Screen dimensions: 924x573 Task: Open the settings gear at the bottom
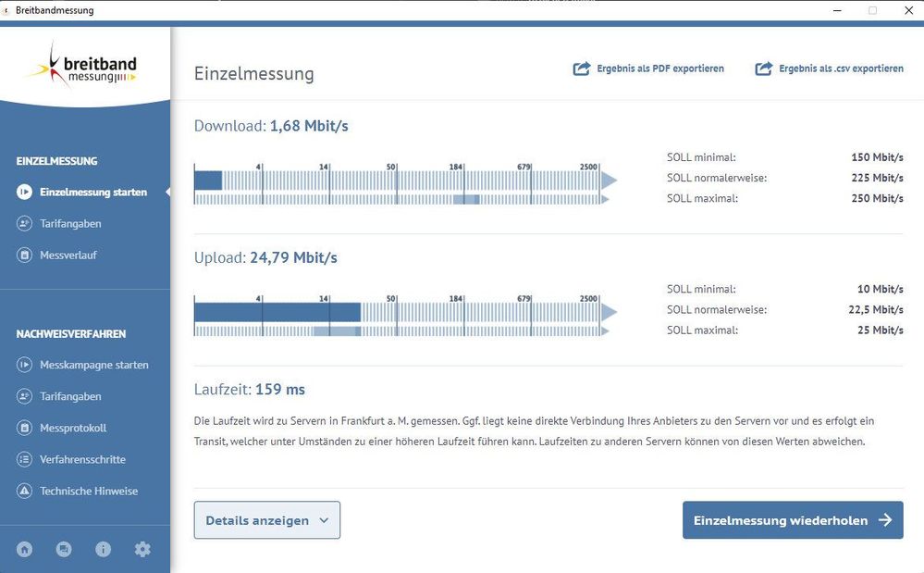point(142,549)
